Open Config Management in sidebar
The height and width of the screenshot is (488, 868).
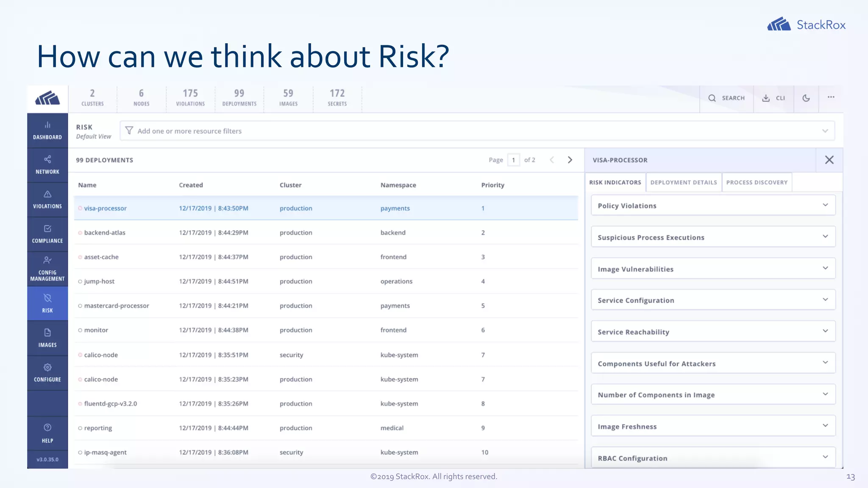pos(47,269)
